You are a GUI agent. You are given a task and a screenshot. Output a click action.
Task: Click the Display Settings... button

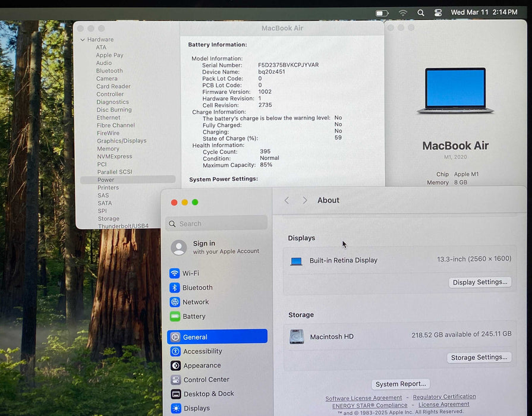coord(480,282)
